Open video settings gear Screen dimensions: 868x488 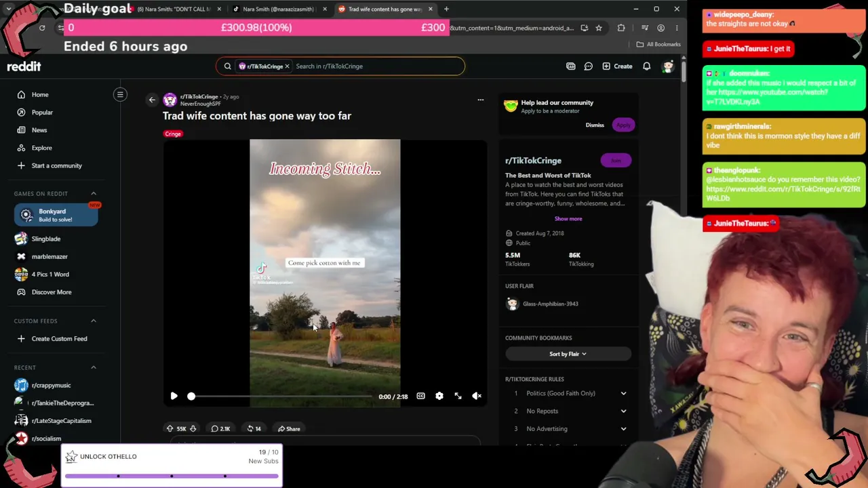[439, 396]
